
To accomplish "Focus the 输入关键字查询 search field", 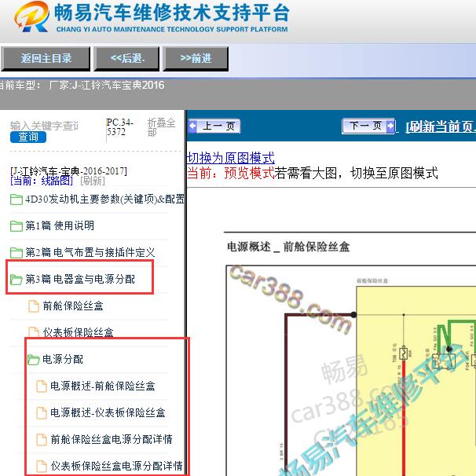I will tap(44, 126).
